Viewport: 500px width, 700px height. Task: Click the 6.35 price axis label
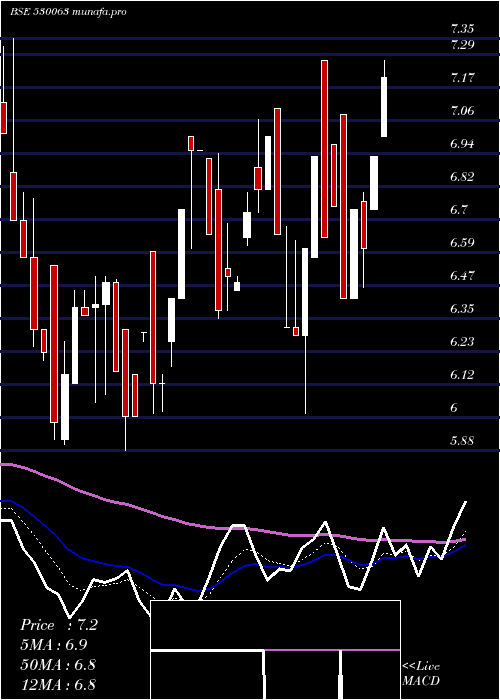point(462,309)
